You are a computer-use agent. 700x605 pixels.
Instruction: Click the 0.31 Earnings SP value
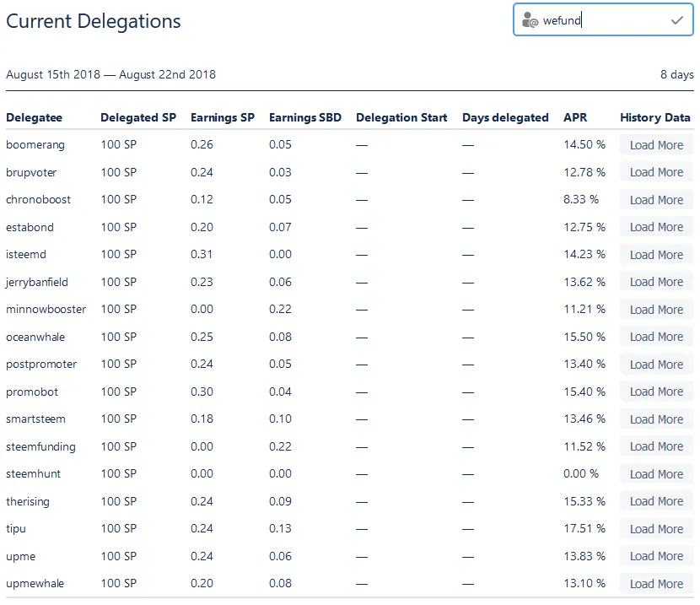click(202, 255)
